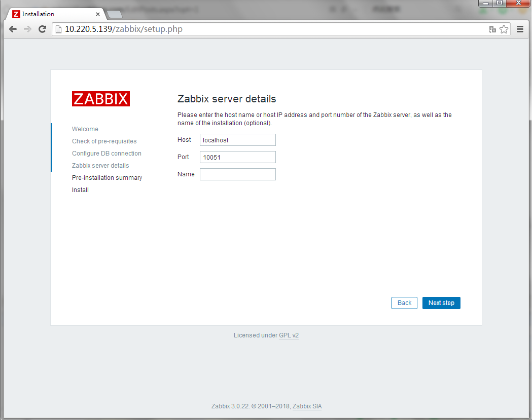Click the Name label
This screenshot has height=420, width=532.
coord(186,174)
